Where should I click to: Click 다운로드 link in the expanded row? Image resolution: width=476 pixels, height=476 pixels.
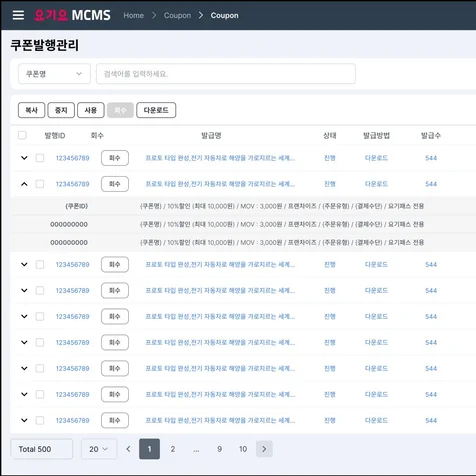click(x=376, y=184)
